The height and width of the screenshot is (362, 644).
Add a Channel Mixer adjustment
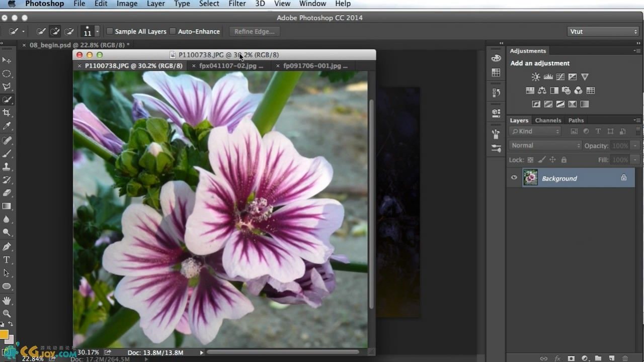tap(578, 90)
